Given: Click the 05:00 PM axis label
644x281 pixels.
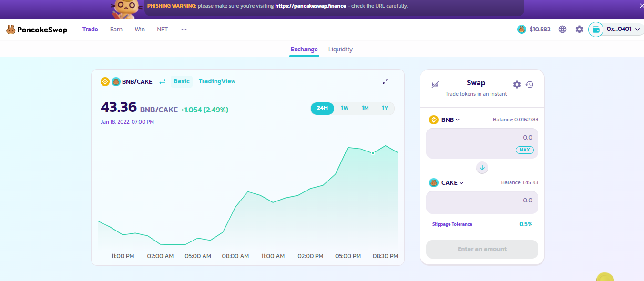Looking at the screenshot, I should [348, 256].
